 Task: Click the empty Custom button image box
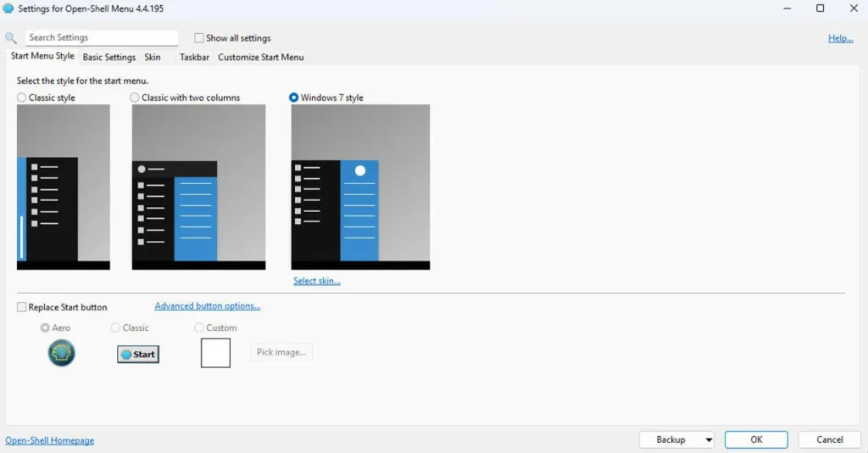coord(215,353)
